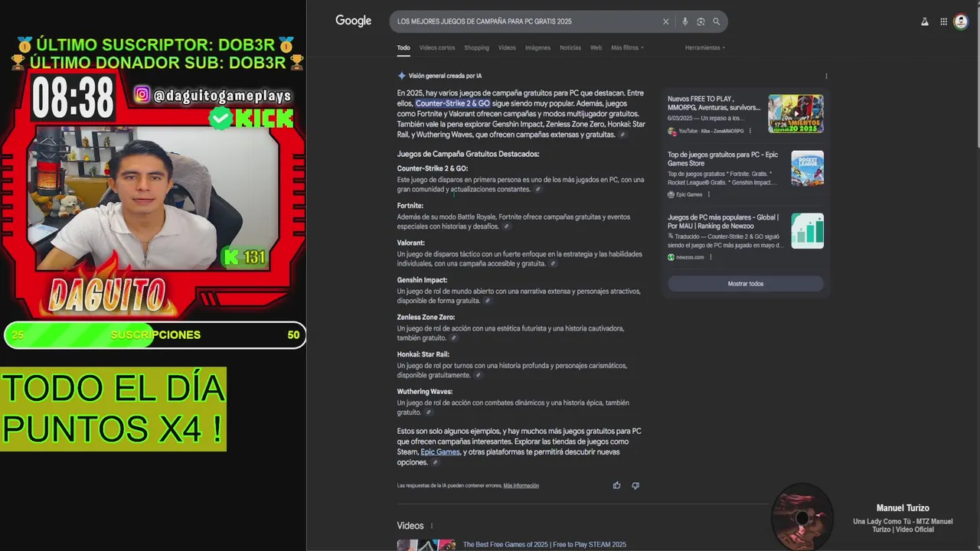Clear the search query with the X icon
Viewport: 980px width, 551px height.
[x=665, y=21]
